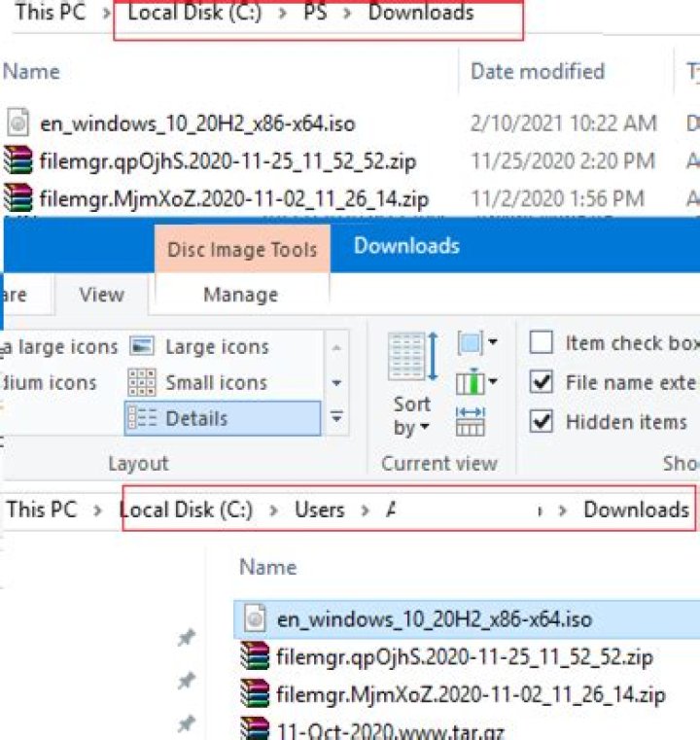Sort by Name column in PS Downloads window
The height and width of the screenshot is (740, 700).
click(x=31, y=72)
